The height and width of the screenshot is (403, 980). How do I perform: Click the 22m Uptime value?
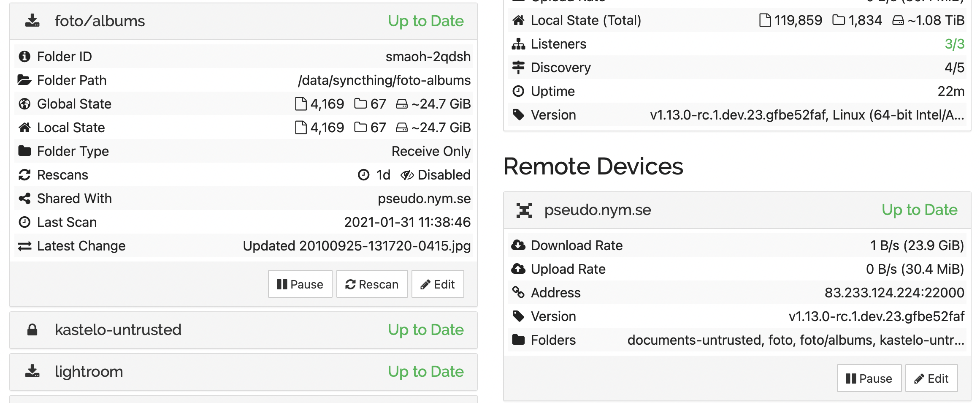click(x=951, y=91)
